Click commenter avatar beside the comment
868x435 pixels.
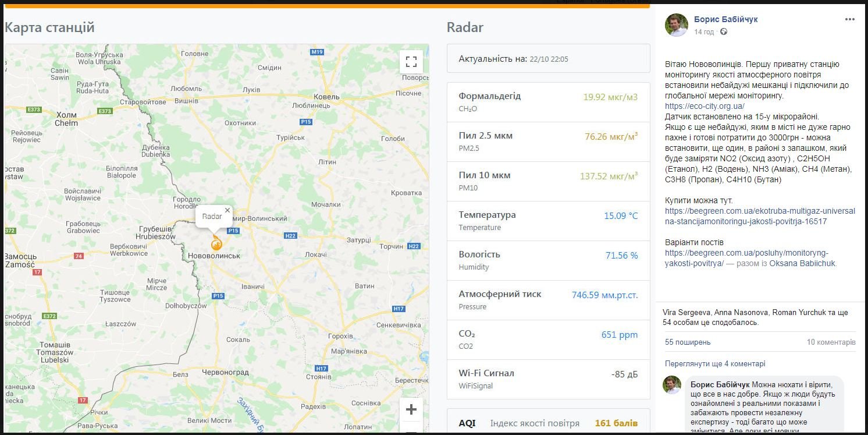pos(672,385)
